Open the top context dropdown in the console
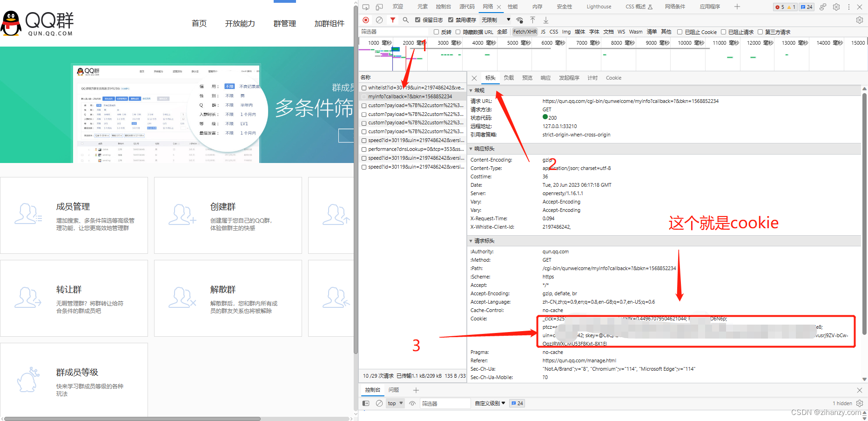 395,403
